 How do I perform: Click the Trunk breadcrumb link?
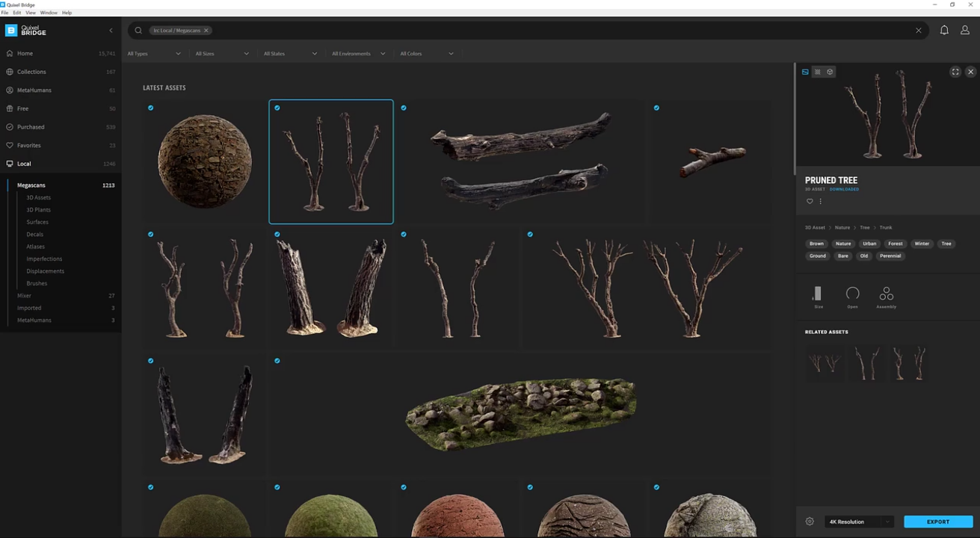click(x=886, y=227)
